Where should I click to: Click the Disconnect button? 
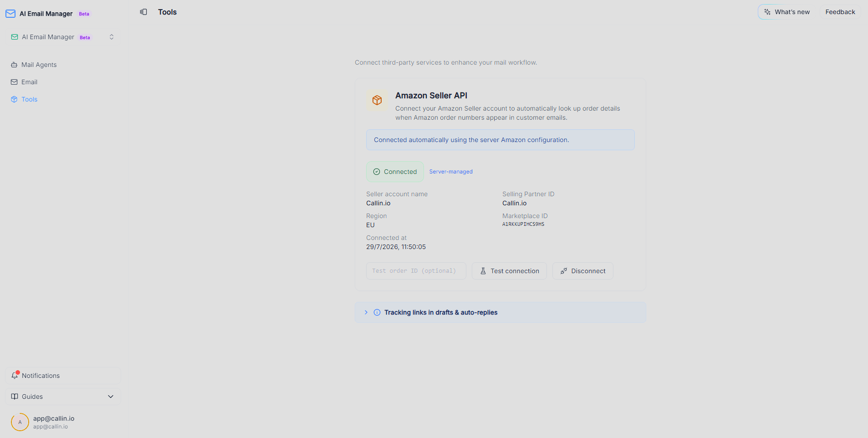pyautogui.click(x=583, y=271)
